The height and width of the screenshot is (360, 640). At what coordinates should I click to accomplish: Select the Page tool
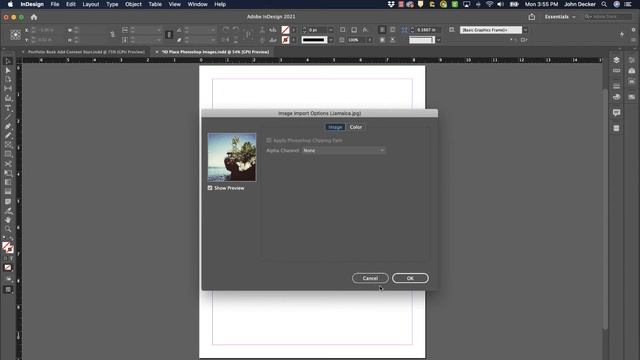click(8, 79)
